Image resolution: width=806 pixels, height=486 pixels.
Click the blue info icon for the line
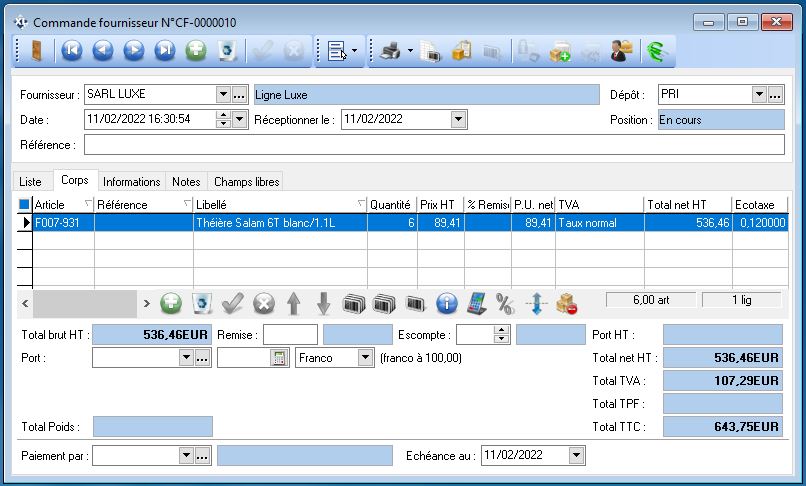click(447, 302)
